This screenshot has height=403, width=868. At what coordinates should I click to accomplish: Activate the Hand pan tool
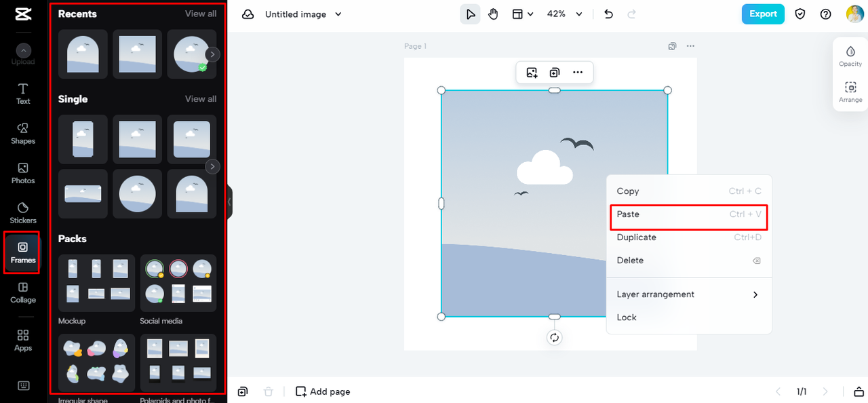tap(493, 14)
